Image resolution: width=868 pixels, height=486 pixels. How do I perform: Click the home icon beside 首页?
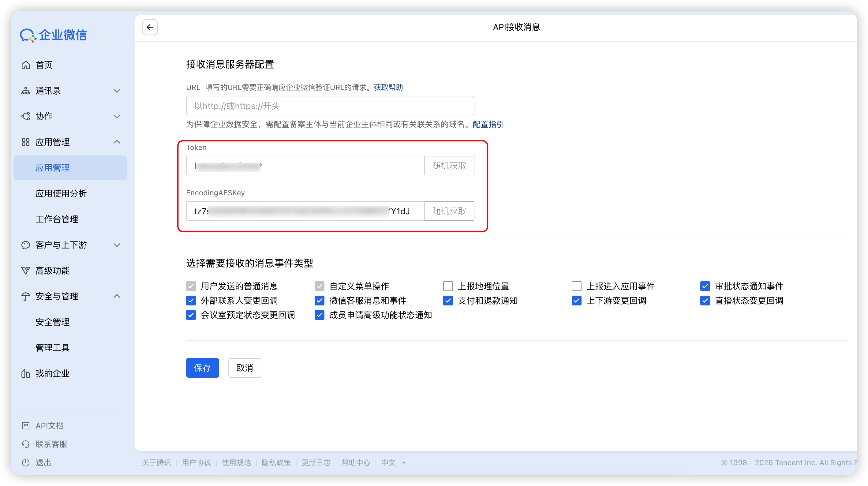click(x=26, y=65)
